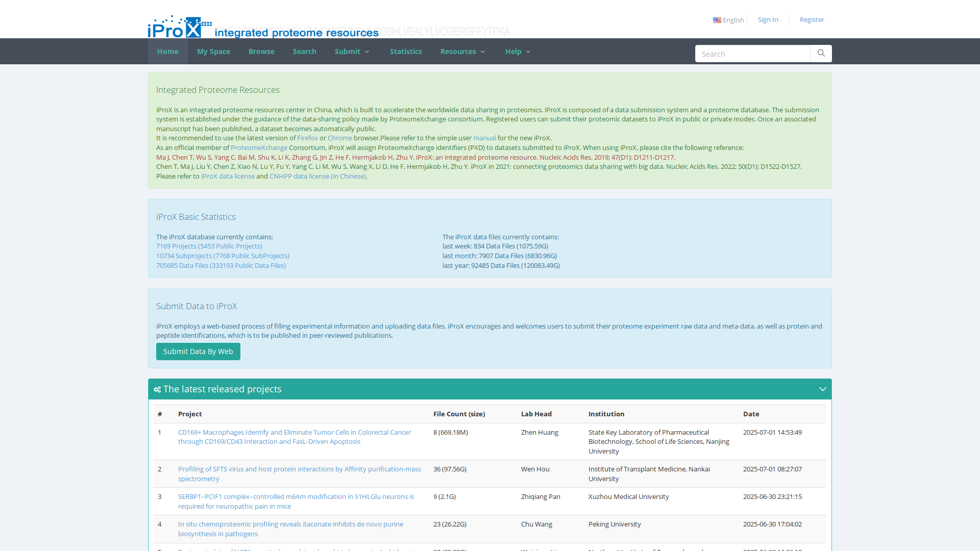Click 10734 Subprojects statistics link

click(223, 256)
